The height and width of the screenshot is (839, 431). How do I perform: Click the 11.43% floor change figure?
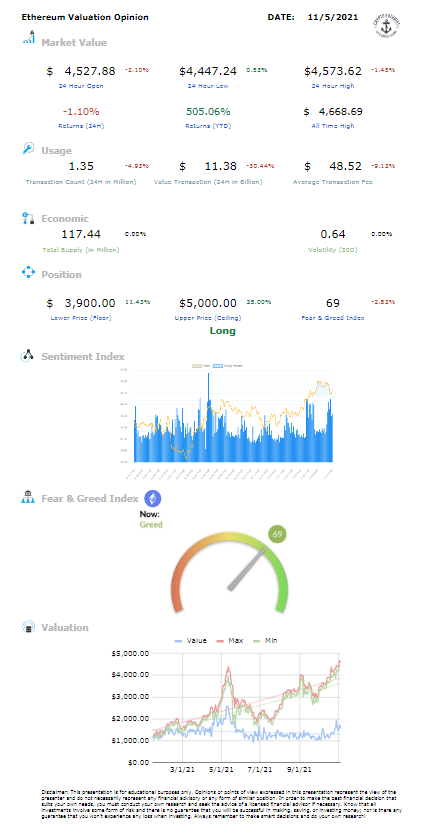tap(137, 302)
